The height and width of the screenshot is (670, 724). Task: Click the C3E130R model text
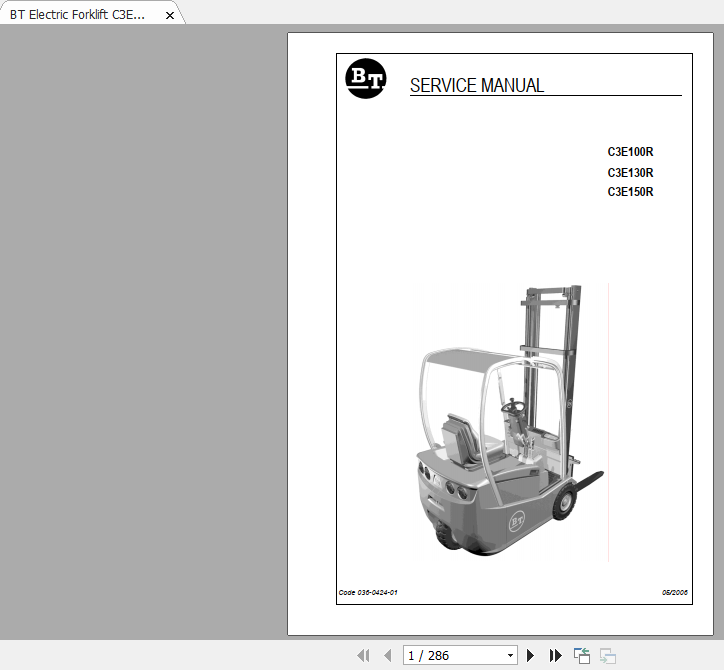[x=630, y=172]
